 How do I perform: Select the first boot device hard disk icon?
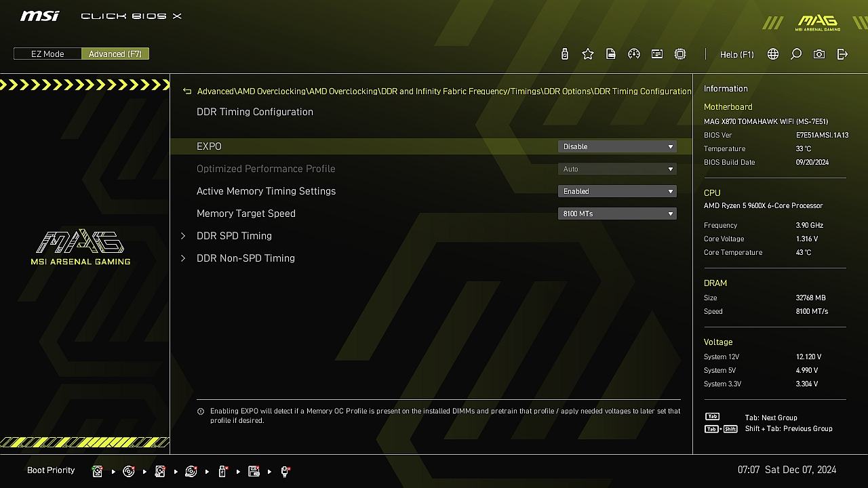[x=98, y=471]
